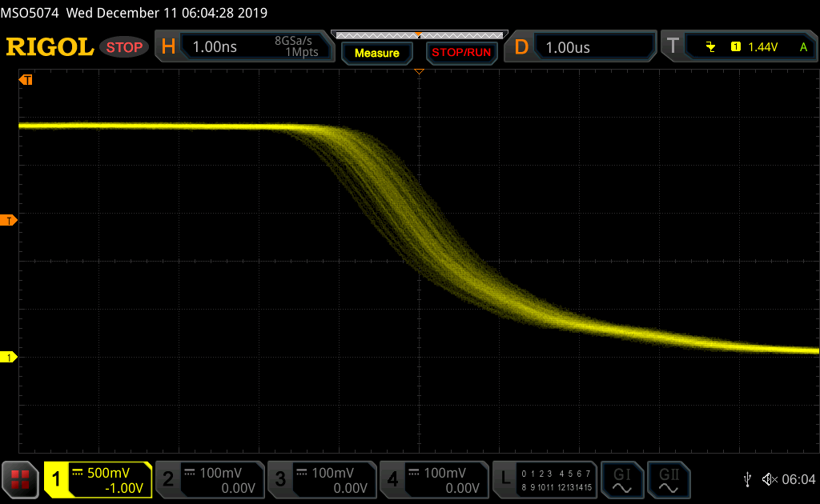Open delay settings via D label
The height and width of the screenshot is (504, 820).
coord(521,47)
